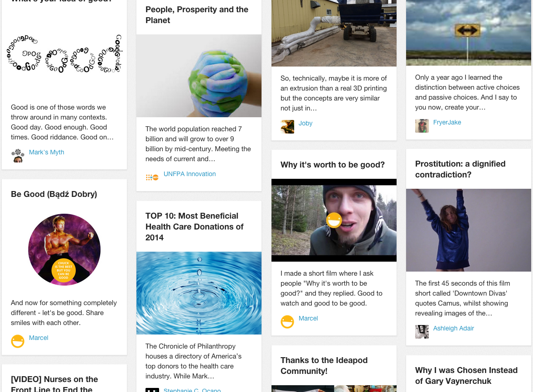The width and height of the screenshot is (533, 392).
Task: Open the Ashleigh Adair author link
Action: click(453, 328)
